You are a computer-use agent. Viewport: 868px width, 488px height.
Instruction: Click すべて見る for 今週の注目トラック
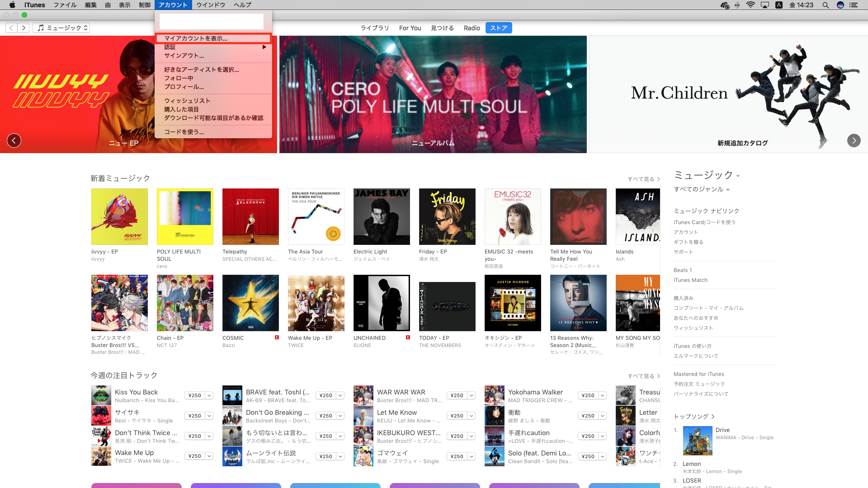643,376
